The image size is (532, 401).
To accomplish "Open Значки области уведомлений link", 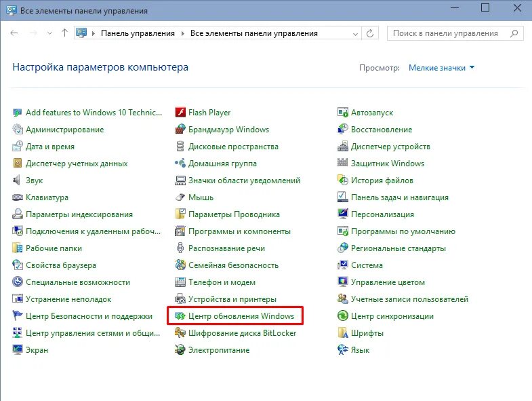I will 244,180.
